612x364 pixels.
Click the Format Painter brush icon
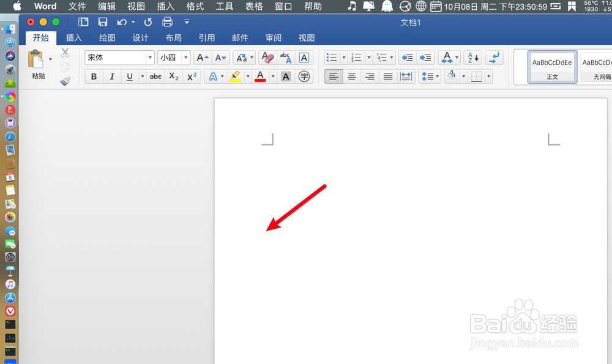[x=65, y=81]
